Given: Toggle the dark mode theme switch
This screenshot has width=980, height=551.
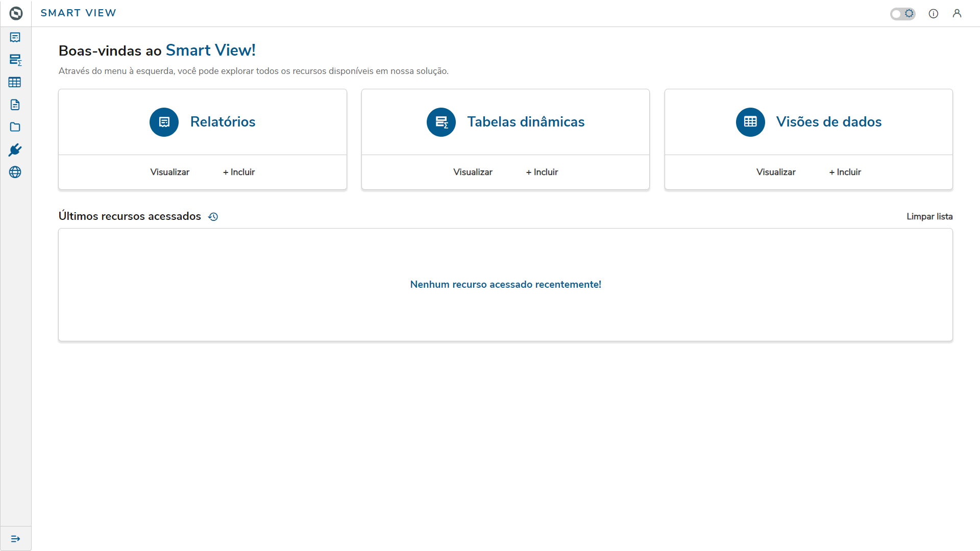Looking at the screenshot, I should [x=902, y=14].
